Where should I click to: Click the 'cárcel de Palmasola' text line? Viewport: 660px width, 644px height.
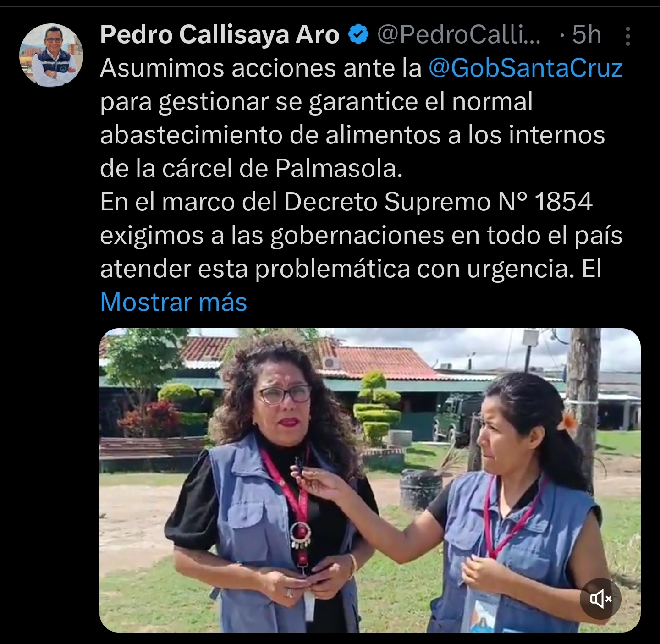(x=251, y=168)
